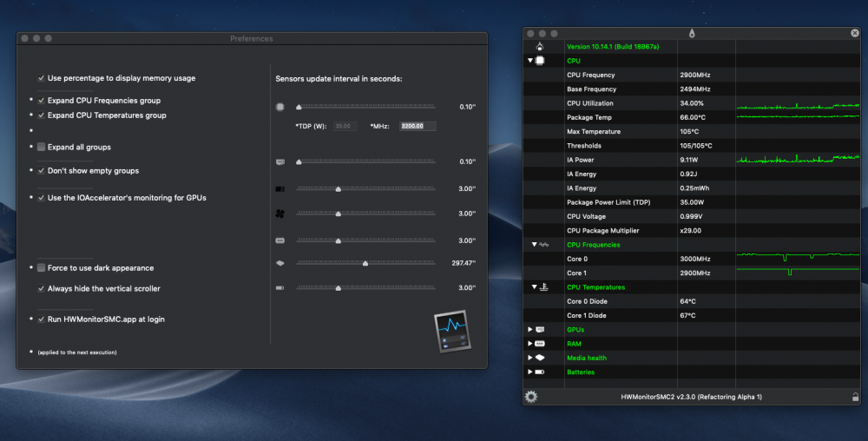Select the CPU Voltage row
Viewport: 868px width, 441px height.
[x=692, y=216]
